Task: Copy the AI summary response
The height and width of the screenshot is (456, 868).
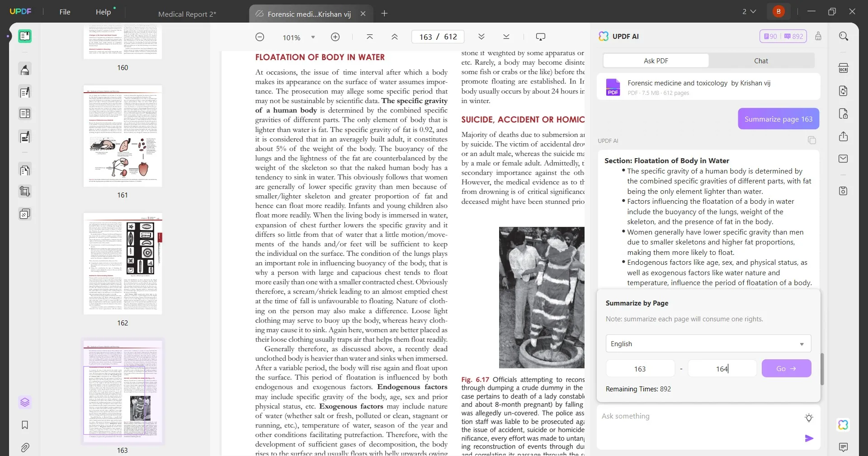Action: point(812,141)
